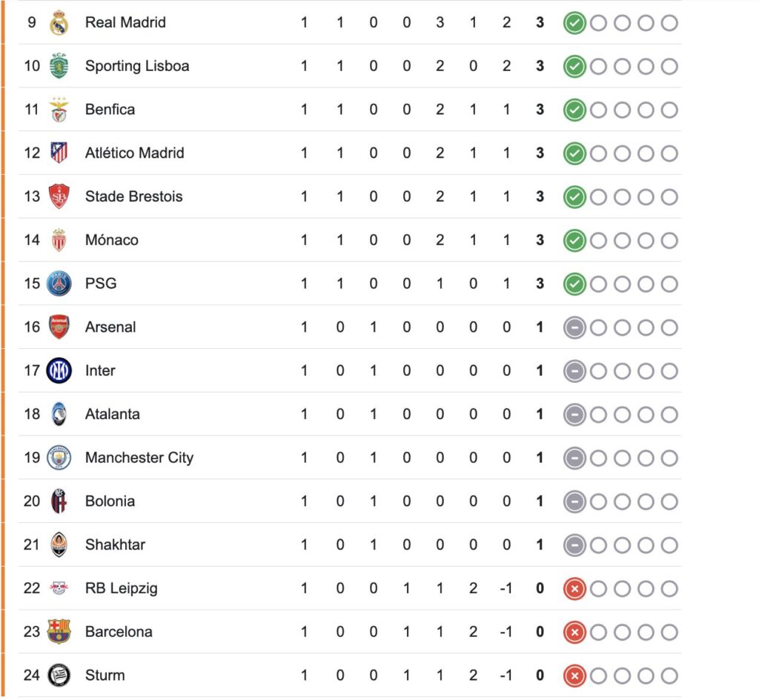The image size is (759, 700).
Task: Click the Atlético Madrid shield logo
Action: click(59, 153)
